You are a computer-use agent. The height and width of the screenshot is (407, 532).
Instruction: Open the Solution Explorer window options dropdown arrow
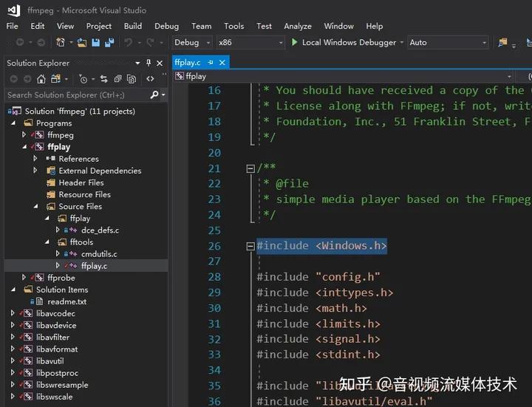click(x=137, y=63)
